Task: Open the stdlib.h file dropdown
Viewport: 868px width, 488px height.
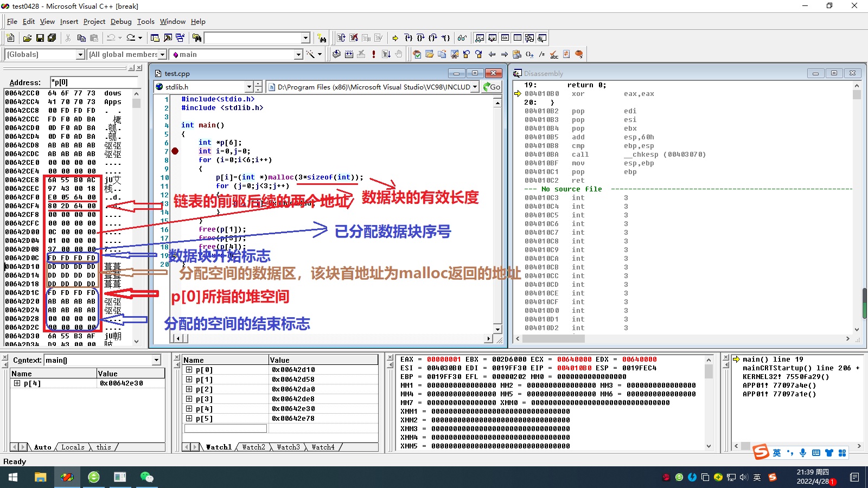Action: tap(249, 87)
